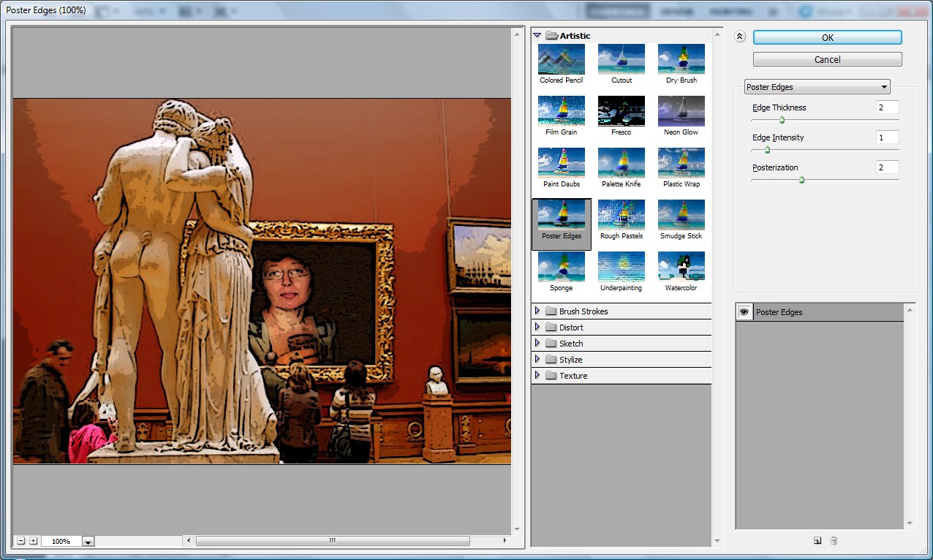The height and width of the screenshot is (560, 933).
Task: Zoom in with the plus button
Action: (x=33, y=541)
